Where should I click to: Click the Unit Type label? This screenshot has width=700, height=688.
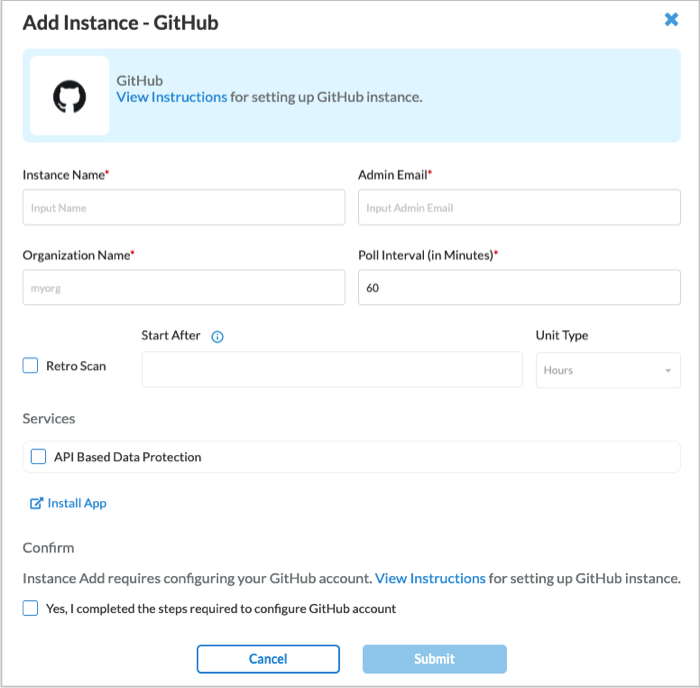[562, 335]
